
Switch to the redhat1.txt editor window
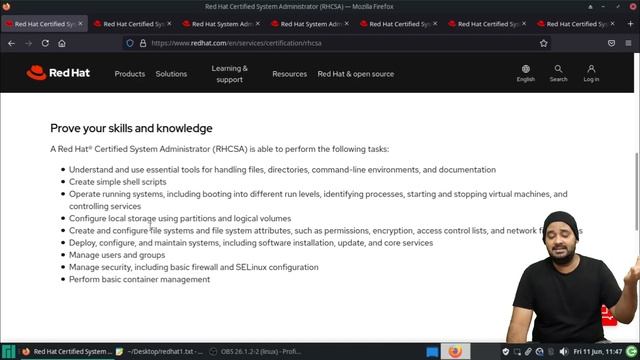(160, 351)
